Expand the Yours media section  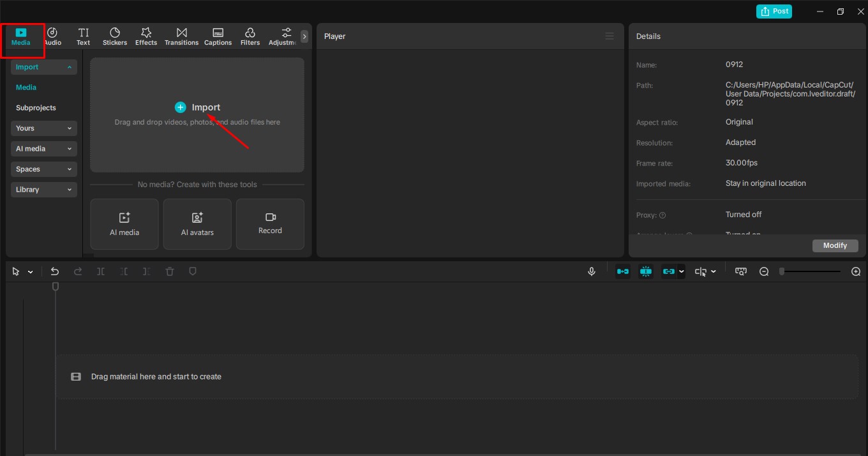pyautogui.click(x=43, y=128)
